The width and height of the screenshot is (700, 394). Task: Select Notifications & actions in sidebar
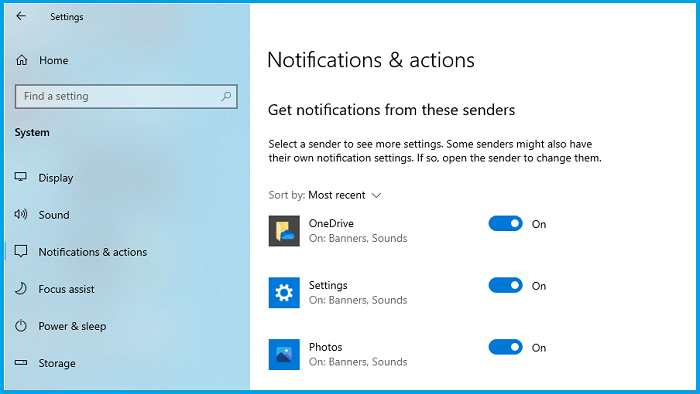point(92,252)
